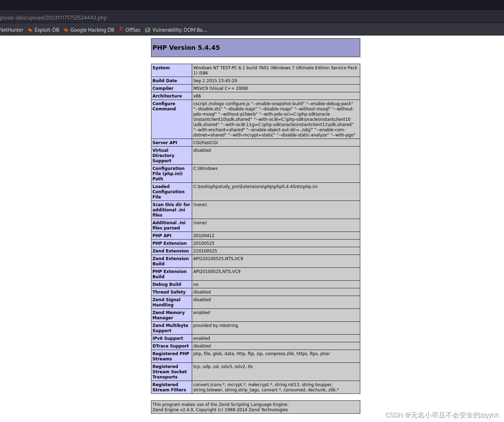Viewport: 504px width, 422px height.
Task: Click the Zend Extension label
Action: [x=171, y=251]
